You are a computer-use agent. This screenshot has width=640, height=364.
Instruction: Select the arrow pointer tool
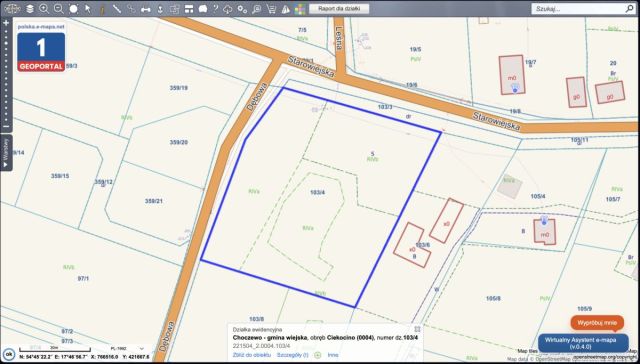tap(88, 9)
